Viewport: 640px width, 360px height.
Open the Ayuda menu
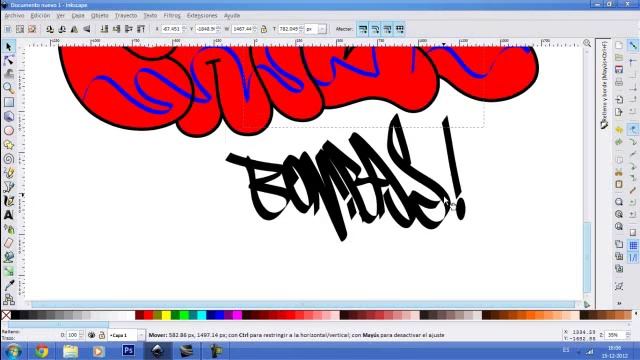click(x=232, y=16)
